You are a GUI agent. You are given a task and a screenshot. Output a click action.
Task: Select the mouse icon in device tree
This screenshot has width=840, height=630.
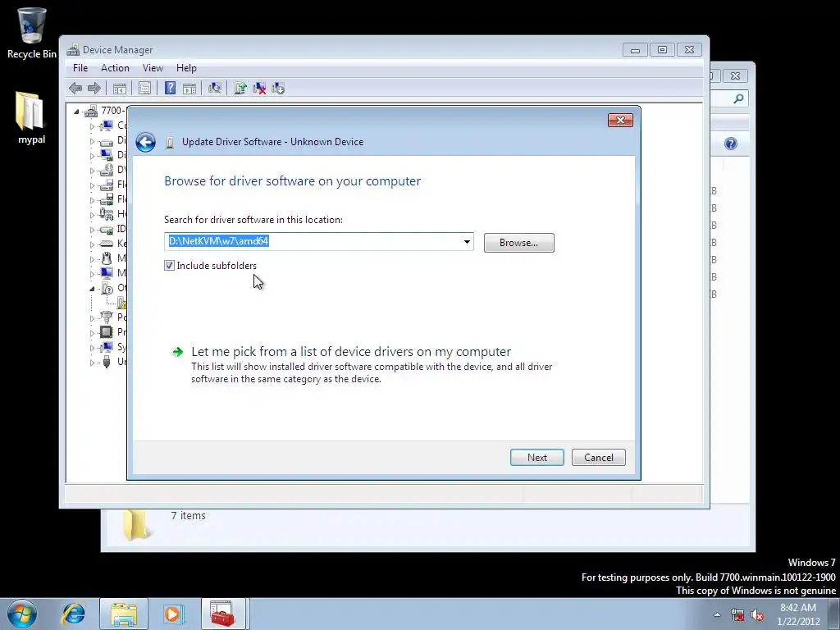pos(107,258)
